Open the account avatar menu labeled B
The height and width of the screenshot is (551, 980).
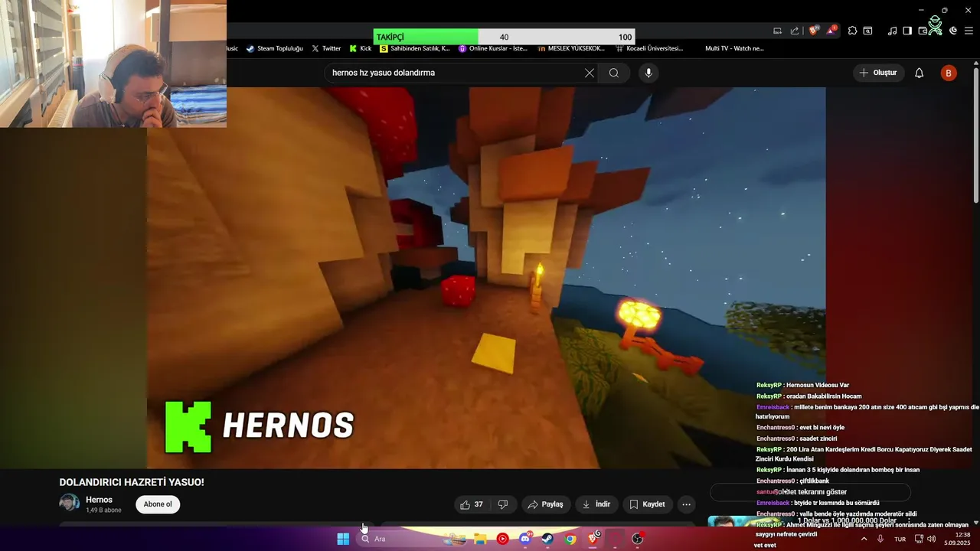click(x=949, y=73)
